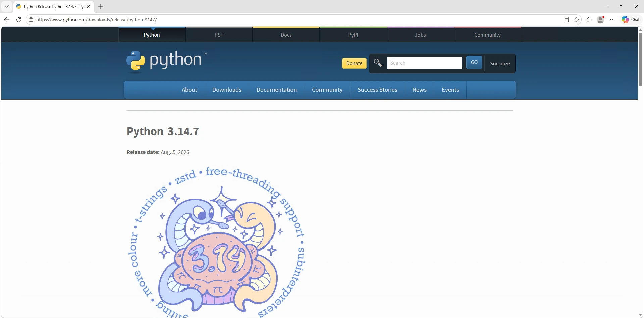Add page to favorites star

coord(577,20)
